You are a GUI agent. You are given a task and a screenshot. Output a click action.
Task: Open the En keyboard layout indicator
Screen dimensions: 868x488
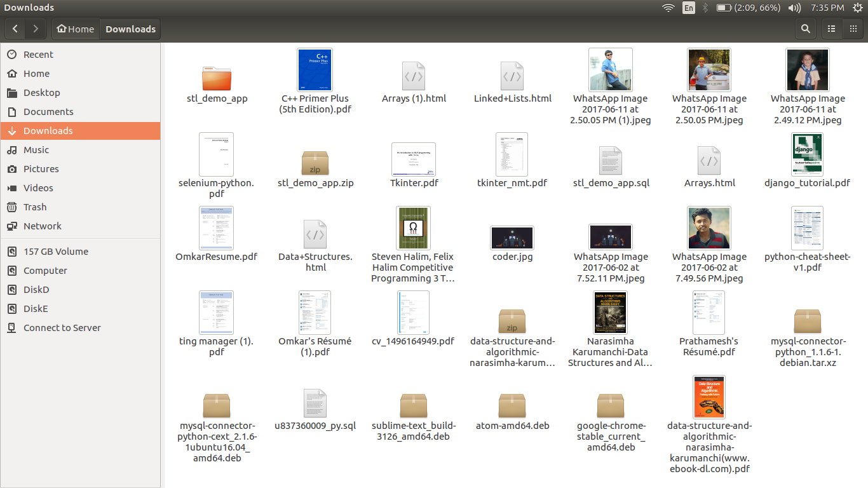[689, 8]
